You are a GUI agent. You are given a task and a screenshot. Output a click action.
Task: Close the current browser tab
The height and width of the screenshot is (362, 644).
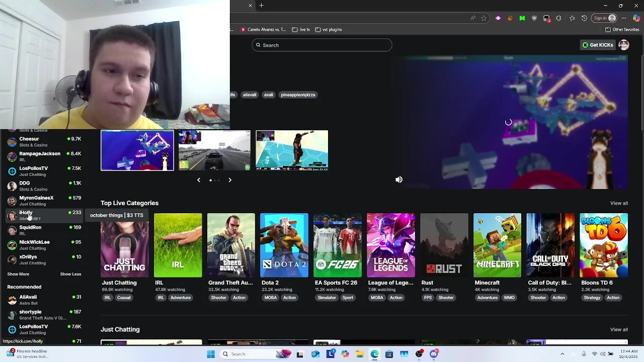250,6
